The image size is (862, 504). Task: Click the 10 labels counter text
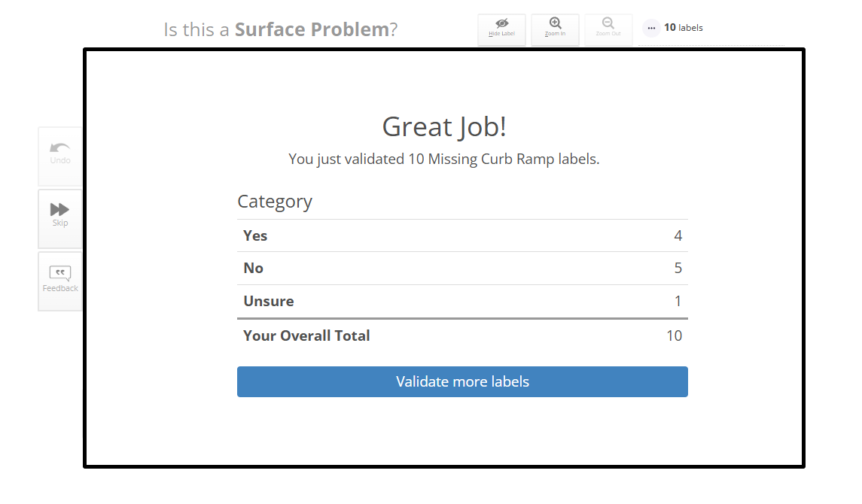pos(683,28)
